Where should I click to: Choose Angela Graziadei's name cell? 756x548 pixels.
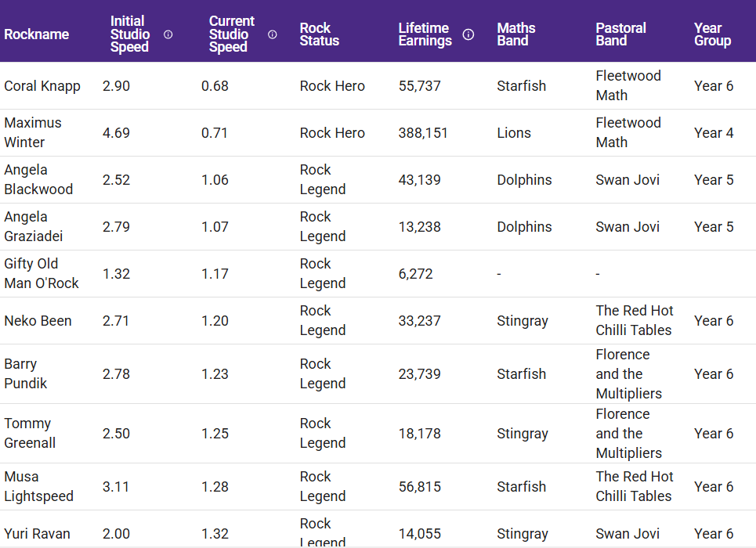coord(34,226)
